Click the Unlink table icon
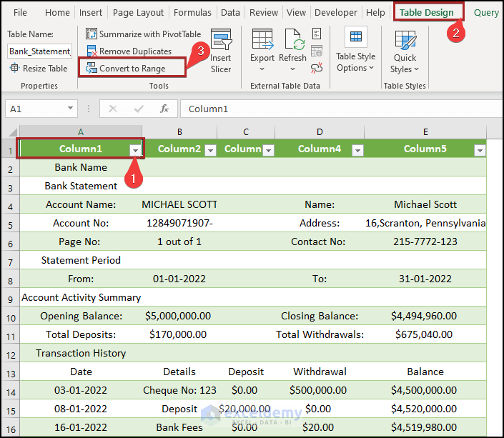Image resolution: width=504 pixels, height=438 pixels. point(317,68)
